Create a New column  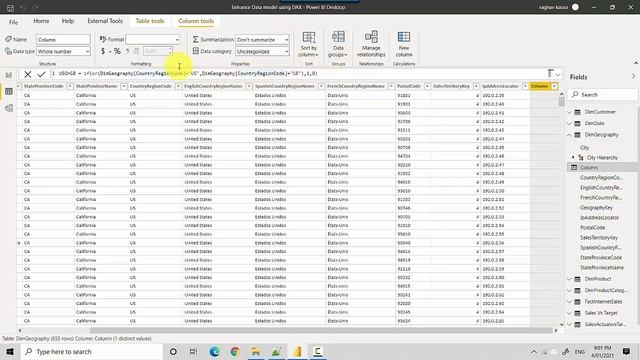404,44
